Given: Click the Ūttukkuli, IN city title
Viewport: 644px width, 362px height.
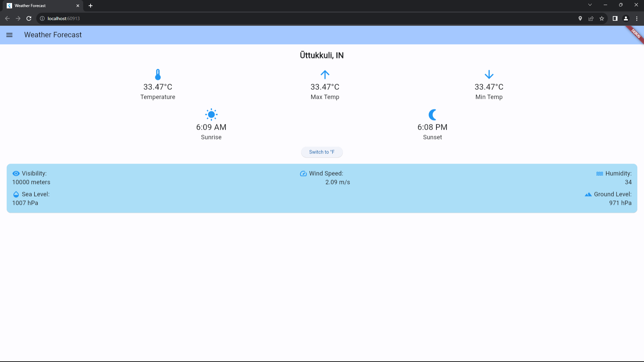Looking at the screenshot, I should 322,55.
